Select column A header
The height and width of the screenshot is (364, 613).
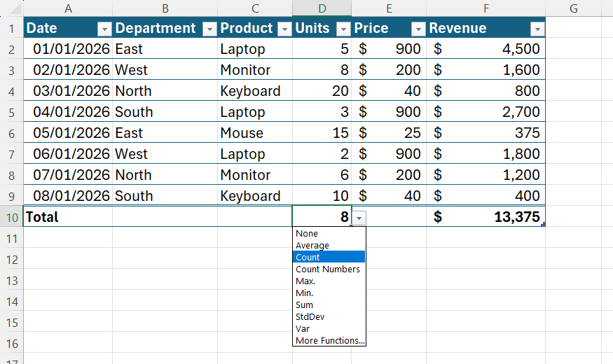[68, 8]
